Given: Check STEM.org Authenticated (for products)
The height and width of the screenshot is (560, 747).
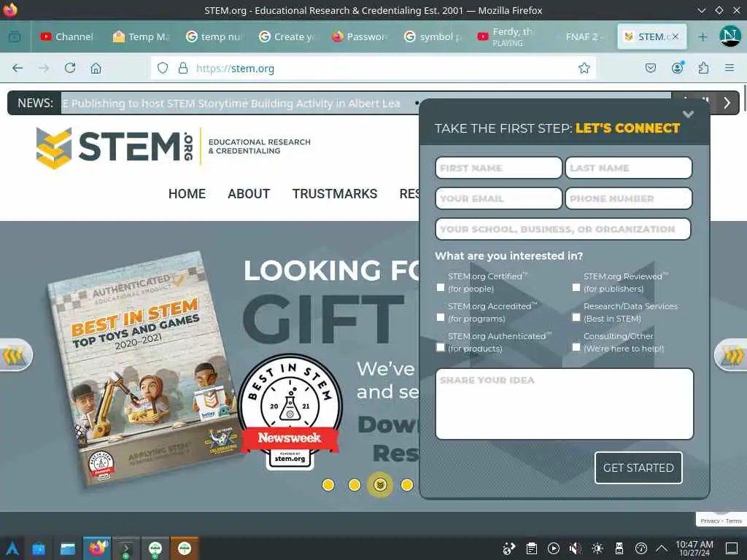Looking at the screenshot, I should pyautogui.click(x=441, y=348).
